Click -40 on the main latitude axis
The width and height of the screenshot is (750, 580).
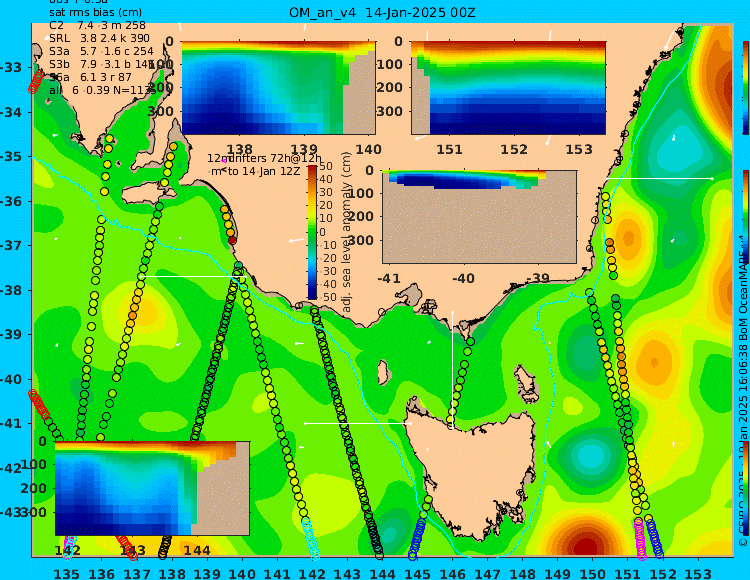(x=11, y=379)
